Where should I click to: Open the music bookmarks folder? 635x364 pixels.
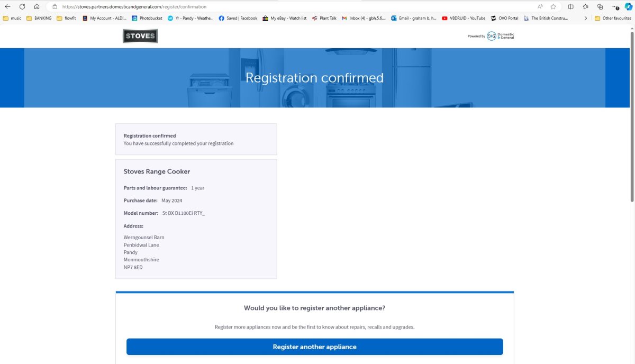click(12, 18)
